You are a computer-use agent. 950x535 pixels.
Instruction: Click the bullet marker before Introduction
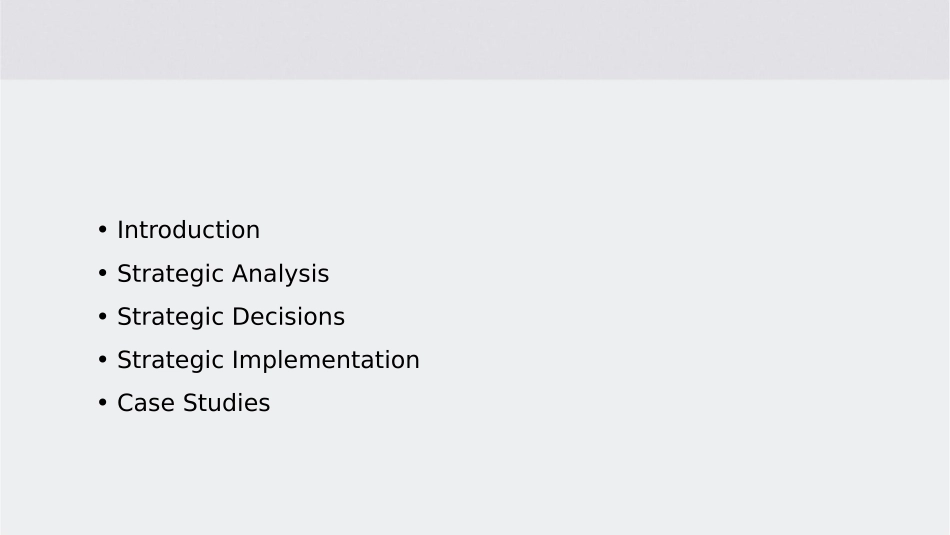pos(102,231)
